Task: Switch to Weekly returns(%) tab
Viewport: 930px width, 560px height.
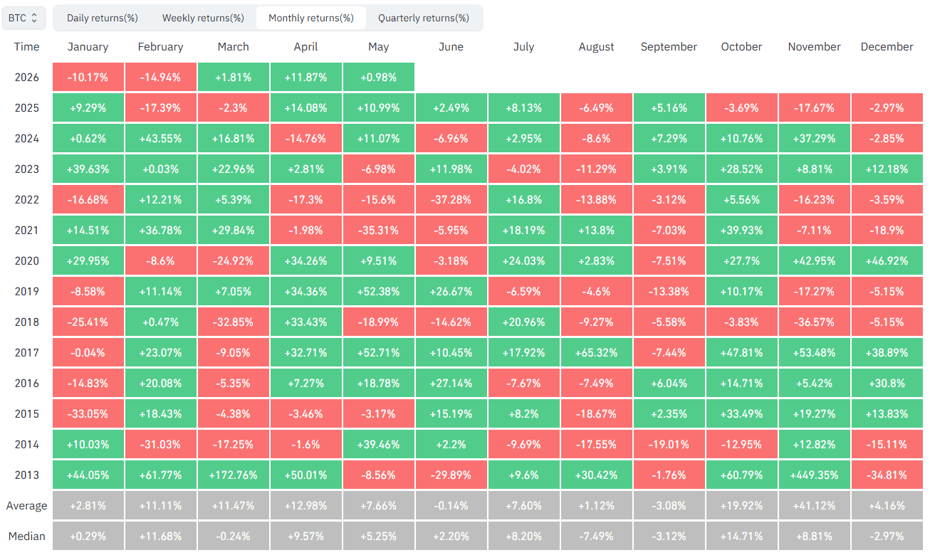Action: [x=203, y=18]
